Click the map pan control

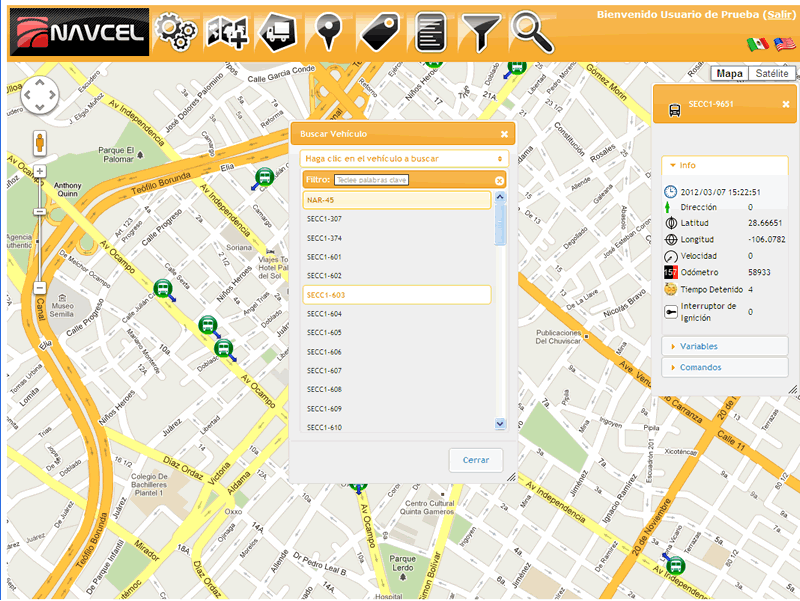pos(40,95)
